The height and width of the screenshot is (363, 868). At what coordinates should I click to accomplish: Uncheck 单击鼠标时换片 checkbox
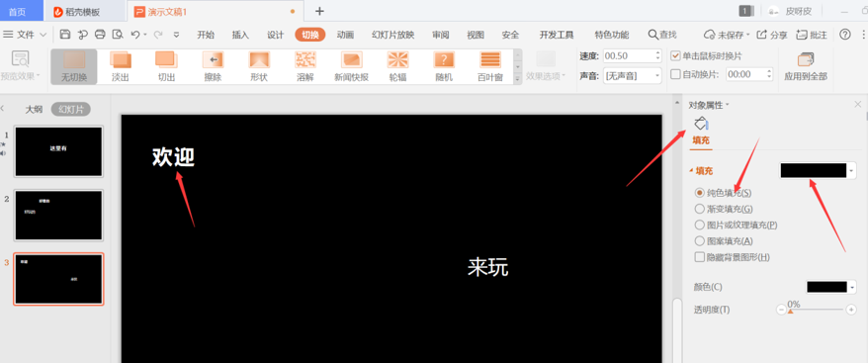(675, 56)
